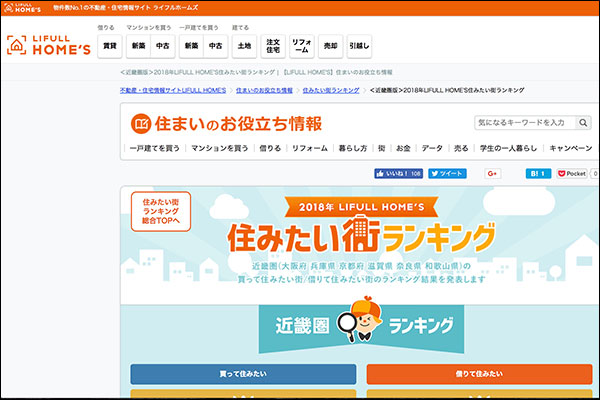Screen dimensions: 600x400
Task: Open the 注文住宅 navigation button
Action: pos(272,45)
